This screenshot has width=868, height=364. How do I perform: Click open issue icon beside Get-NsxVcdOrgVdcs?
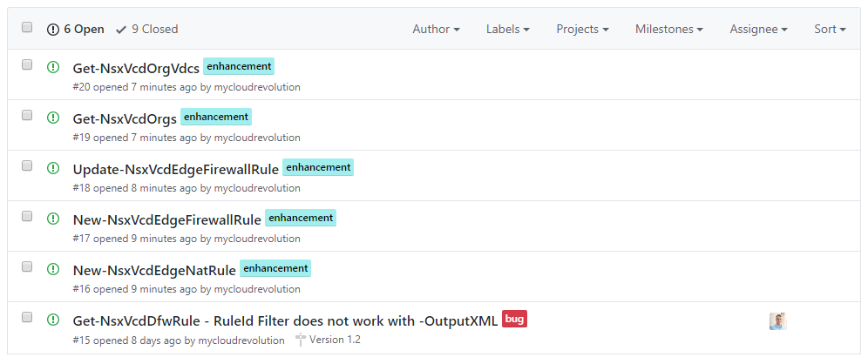[53, 67]
